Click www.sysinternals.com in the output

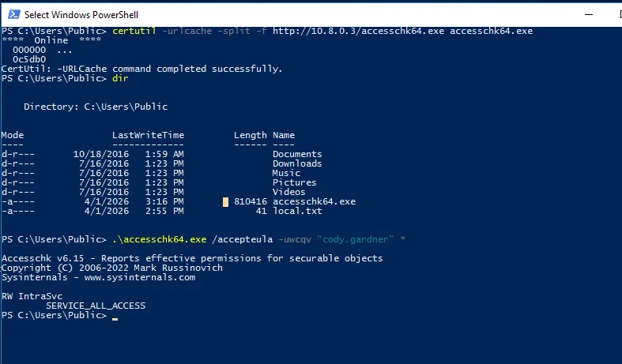click(140, 277)
